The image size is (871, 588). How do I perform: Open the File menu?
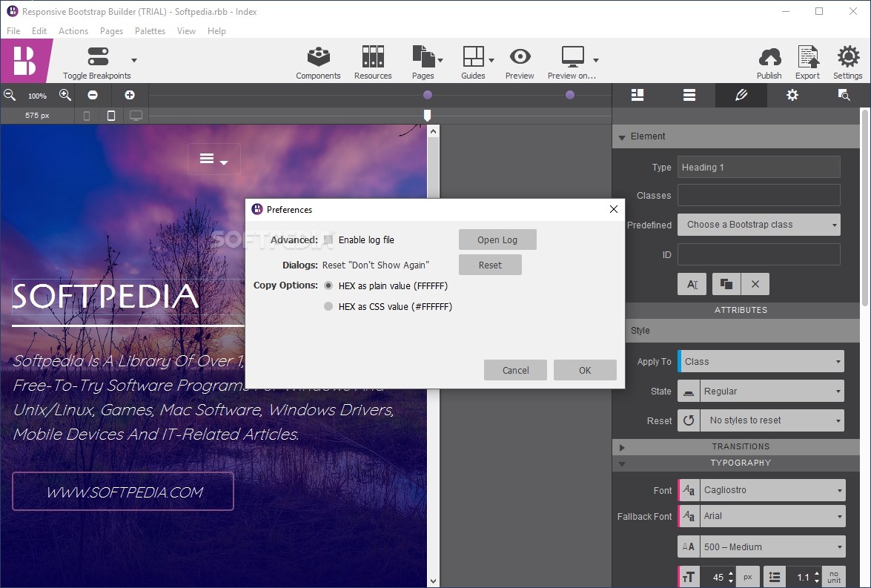pos(13,30)
